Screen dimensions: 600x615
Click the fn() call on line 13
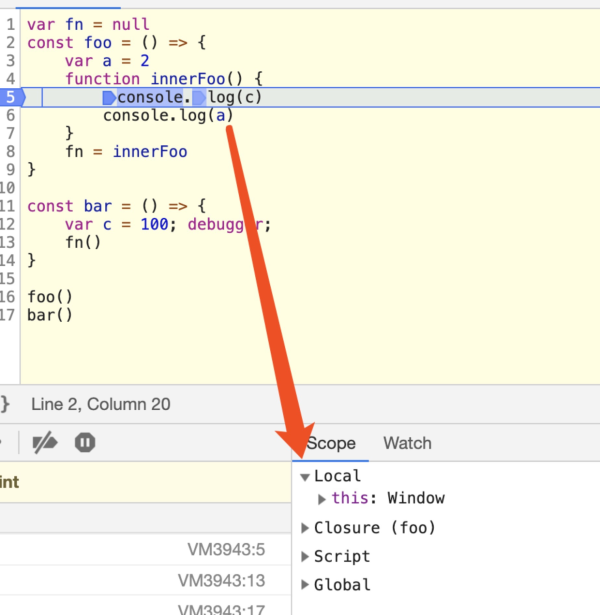[83, 242]
